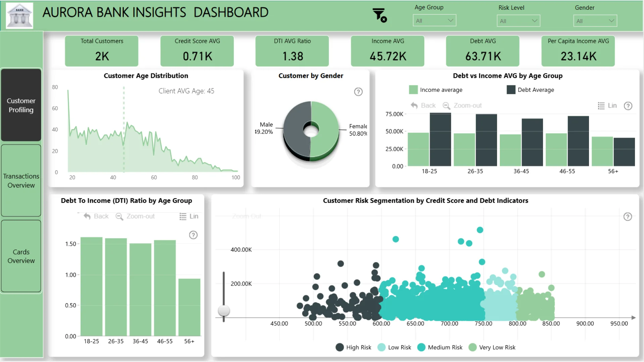The height and width of the screenshot is (362, 644).
Task: Toggle Medium Risk legend item
Action: (x=440, y=347)
